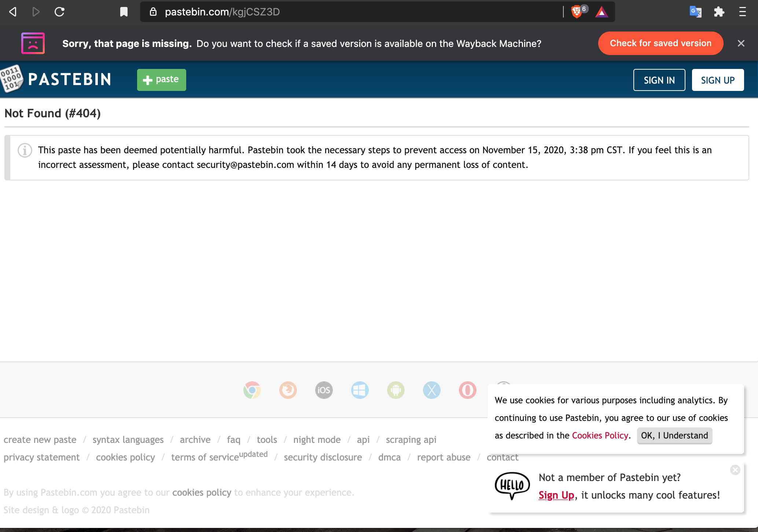
Task: Open the report abuse link
Action: 444,457
